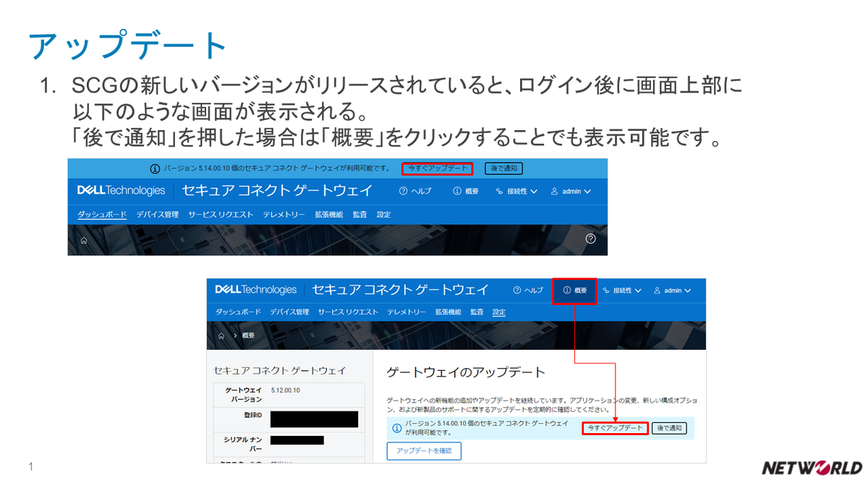Image resolution: width=868 pixels, height=488 pixels.
Task: Select ダッシュボード in the lower screenshot nav
Action: (x=238, y=312)
